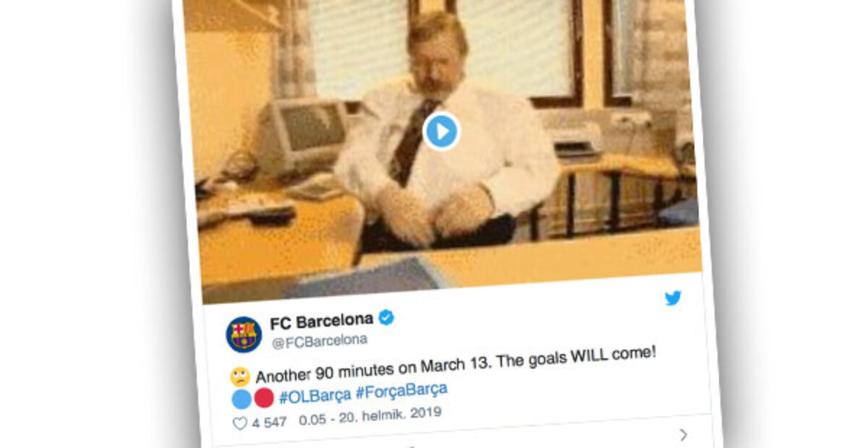This screenshot has height=448, width=868.
Task: Click the eye-roll emoji in tweet
Action: point(241,376)
